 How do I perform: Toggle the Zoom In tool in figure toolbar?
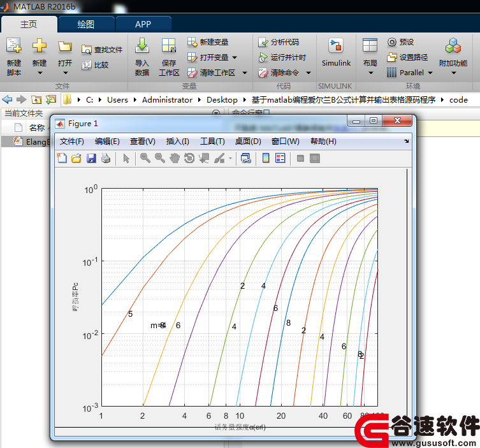pos(145,158)
